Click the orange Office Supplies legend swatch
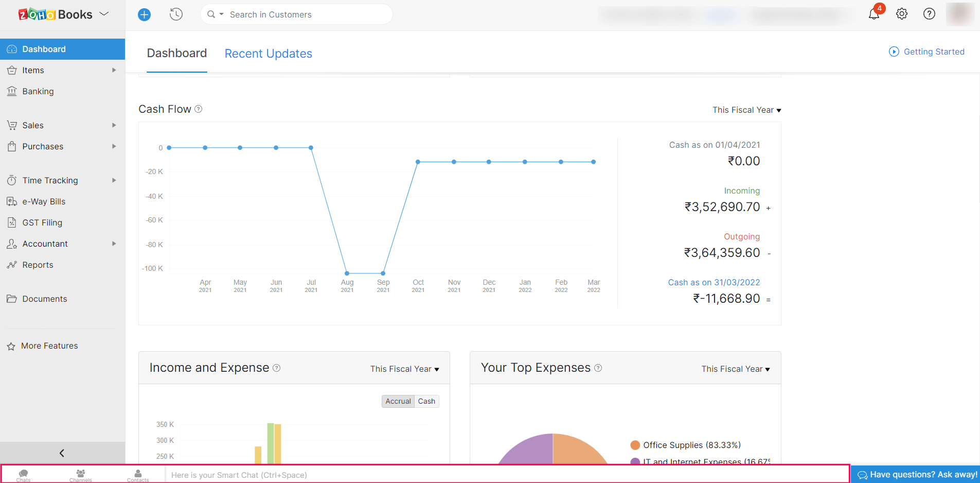This screenshot has width=980, height=483. coord(635,445)
